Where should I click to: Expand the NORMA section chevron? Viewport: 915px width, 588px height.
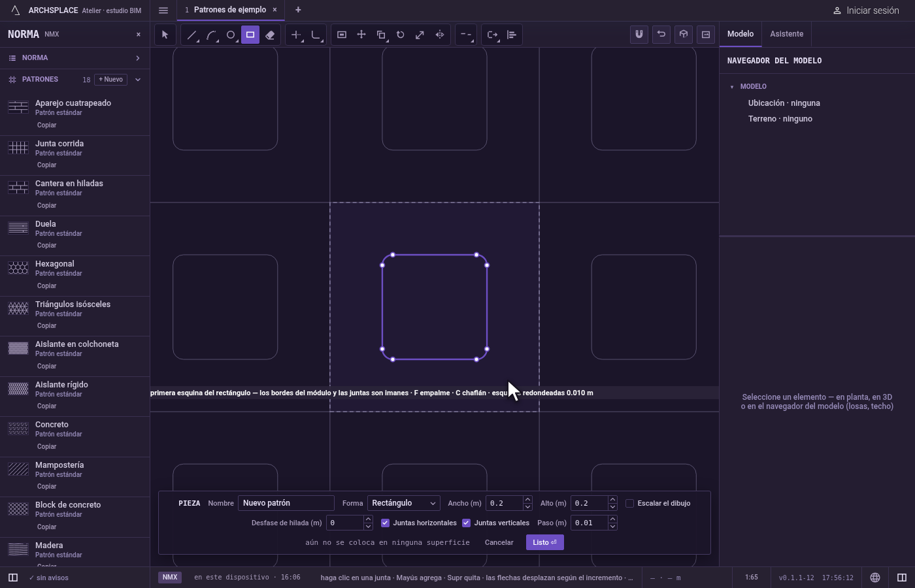coord(138,58)
